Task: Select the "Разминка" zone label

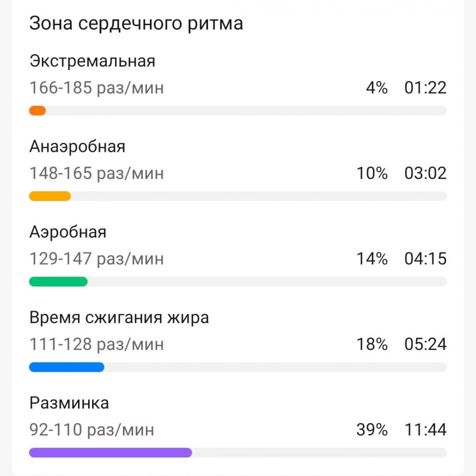Action: click(x=69, y=403)
